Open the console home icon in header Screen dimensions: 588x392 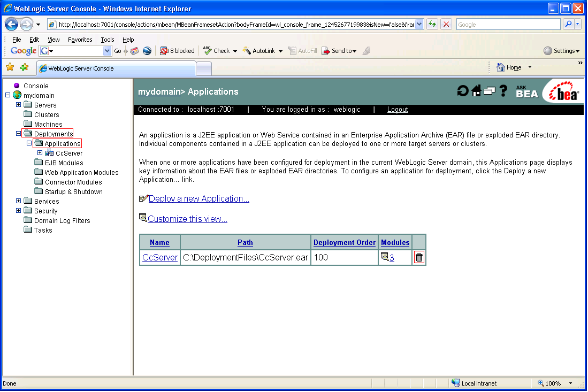pos(476,91)
